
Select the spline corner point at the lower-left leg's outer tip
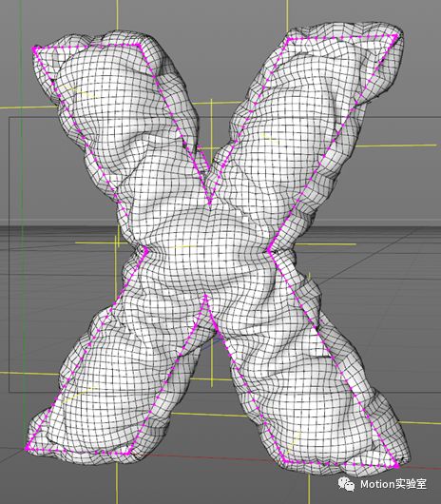[x=28, y=448]
